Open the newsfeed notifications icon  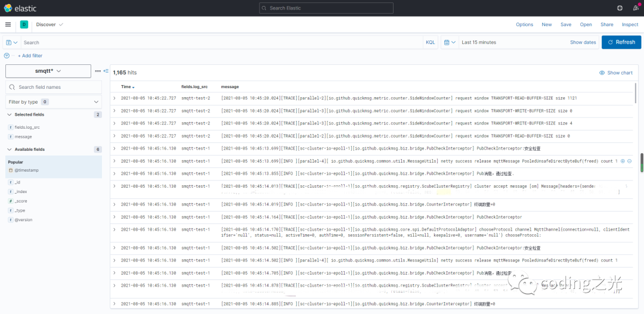(636, 8)
